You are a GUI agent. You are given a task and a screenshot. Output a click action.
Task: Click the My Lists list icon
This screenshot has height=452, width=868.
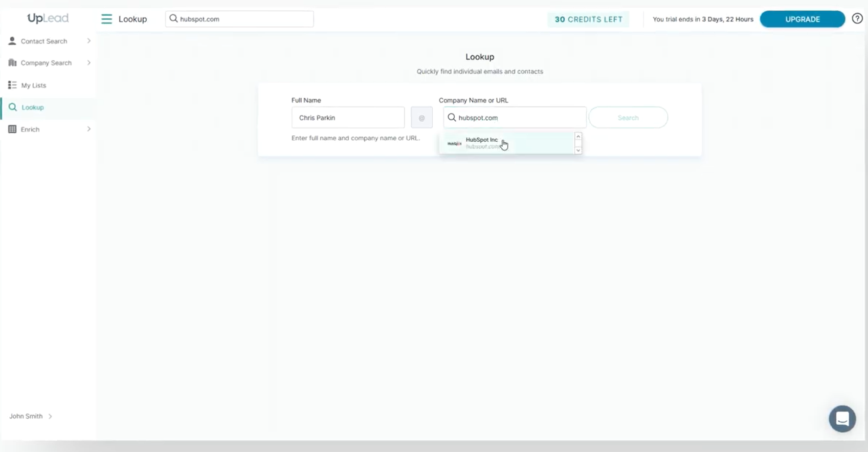click(12, 85)
